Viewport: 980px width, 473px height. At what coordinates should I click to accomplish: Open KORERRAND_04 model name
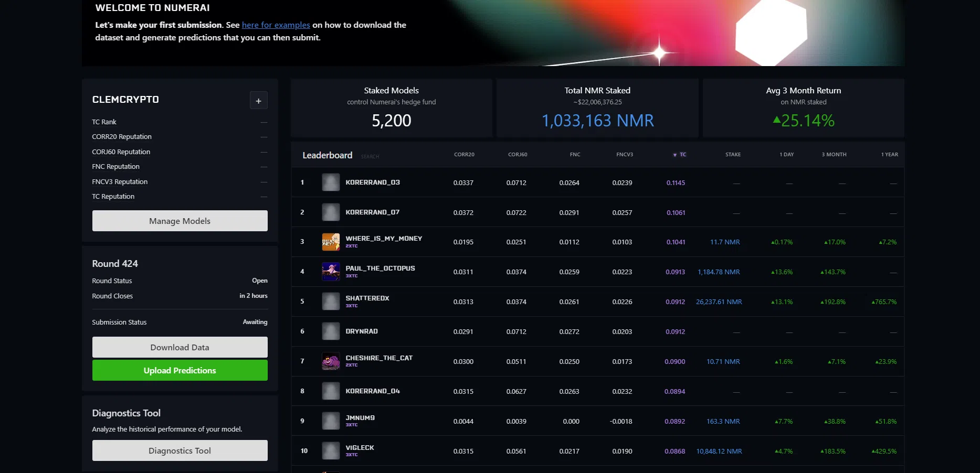(x=373, y=391)
